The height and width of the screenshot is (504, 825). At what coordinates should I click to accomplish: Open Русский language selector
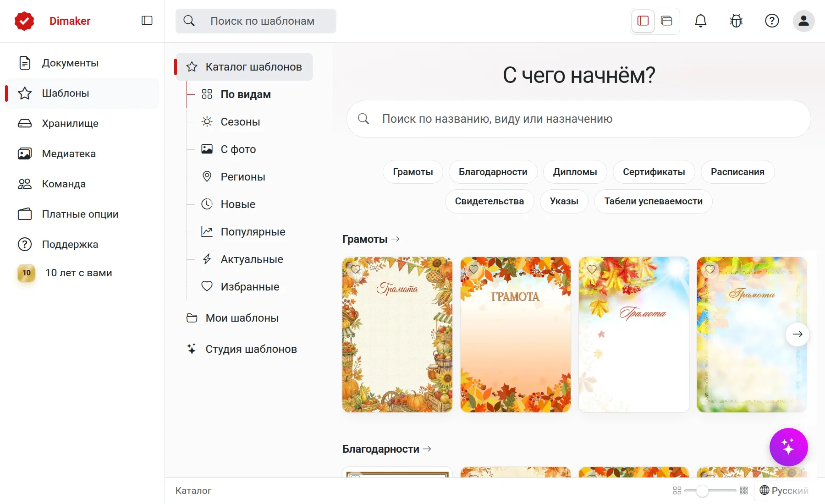click(x=784, y=491)
